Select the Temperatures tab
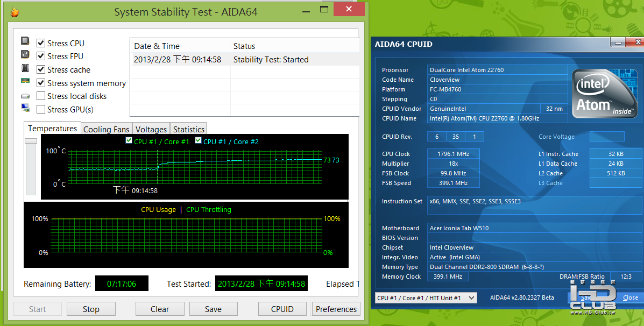The image size is (644, 326). point(52,128)
